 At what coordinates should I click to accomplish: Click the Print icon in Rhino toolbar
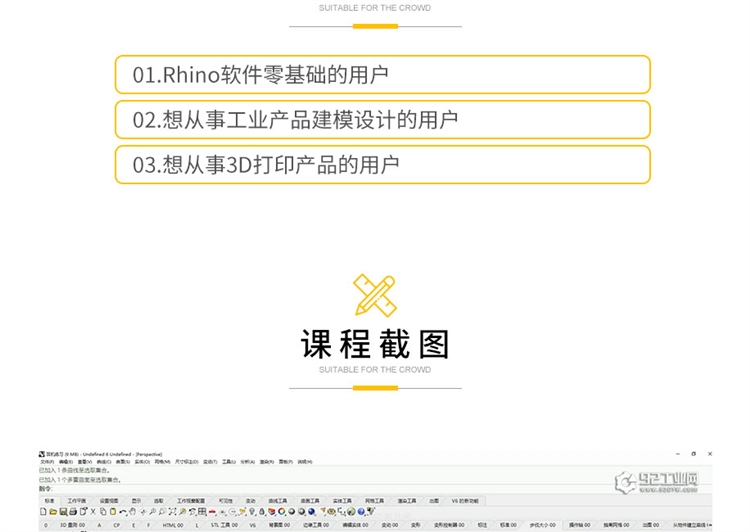click(x=73, y=511)
